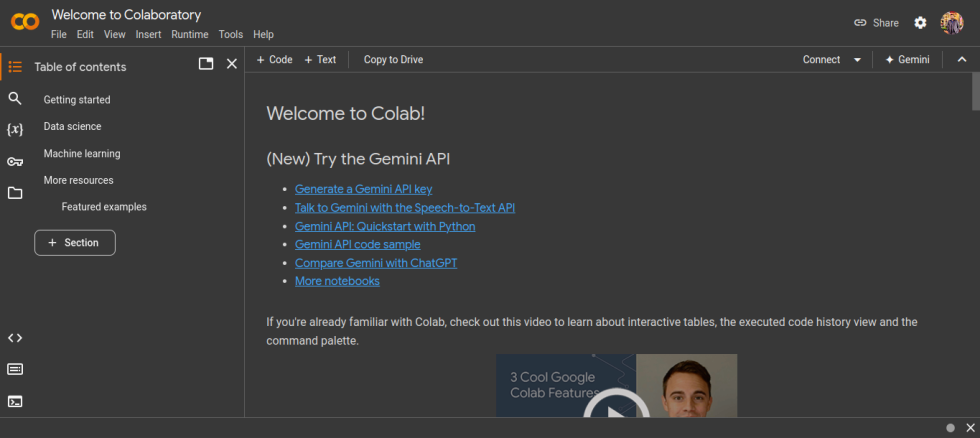This screenshot has width=980, height=438.
Task: Open the Variables panel icon
Action: (15, 130)
